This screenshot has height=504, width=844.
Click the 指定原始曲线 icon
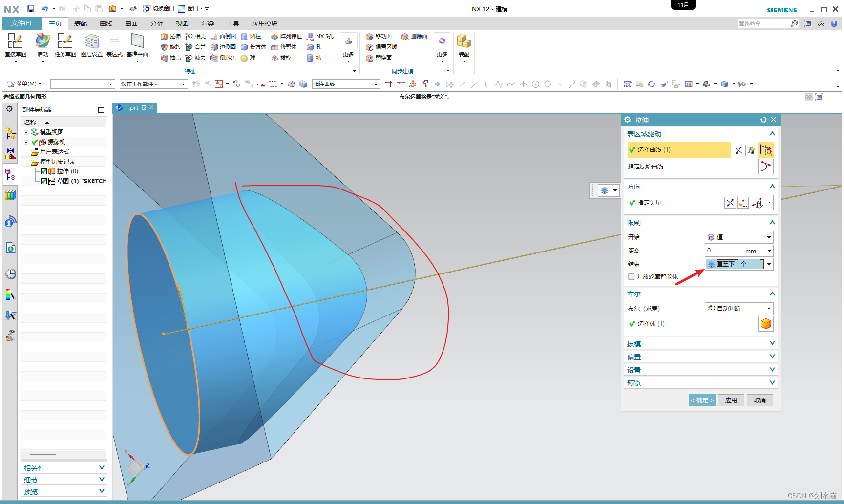(x=766, y=167)
